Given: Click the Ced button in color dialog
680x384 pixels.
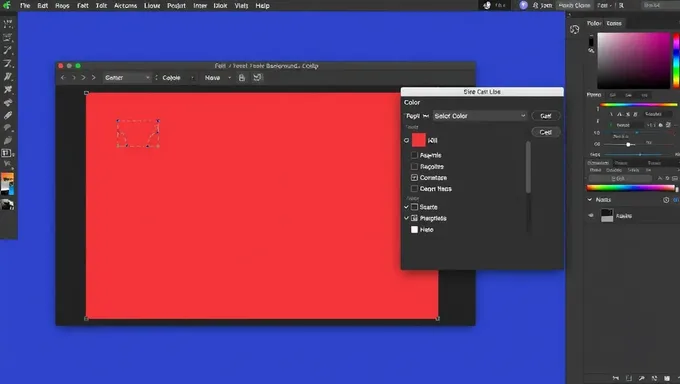Looking at the screenshot, I should coord(546,132).
